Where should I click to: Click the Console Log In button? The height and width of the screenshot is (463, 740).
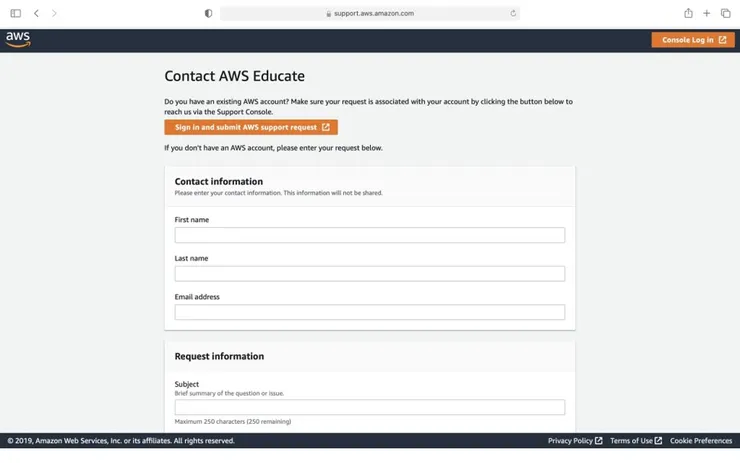coord(692,40)
